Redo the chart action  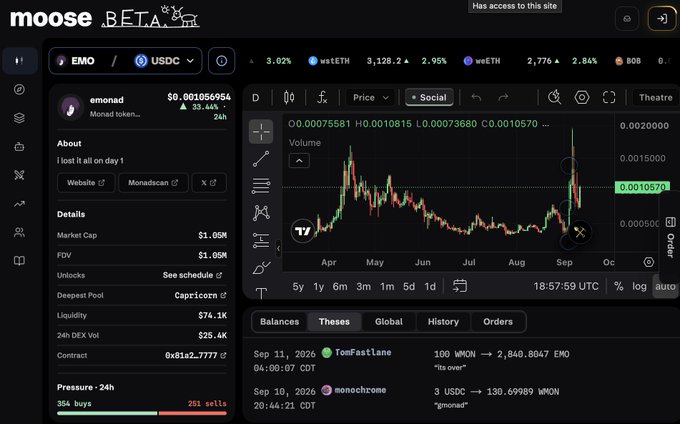[503, 98]
